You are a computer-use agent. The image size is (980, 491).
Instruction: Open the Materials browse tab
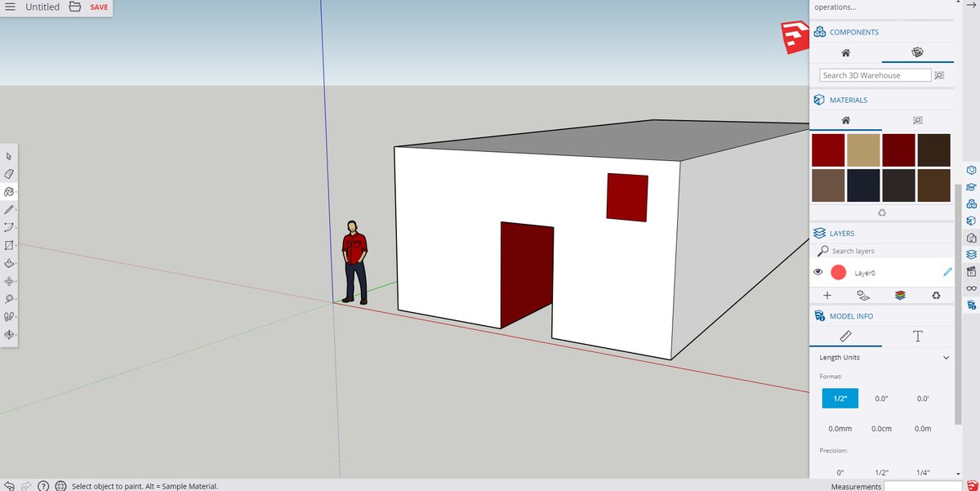coord(917,120)
